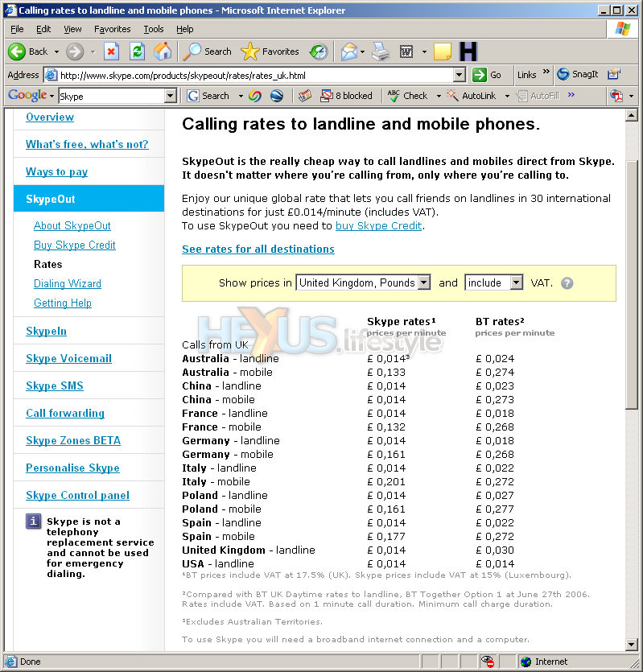
Task: Open the Help menu
Action: point(185,29)
